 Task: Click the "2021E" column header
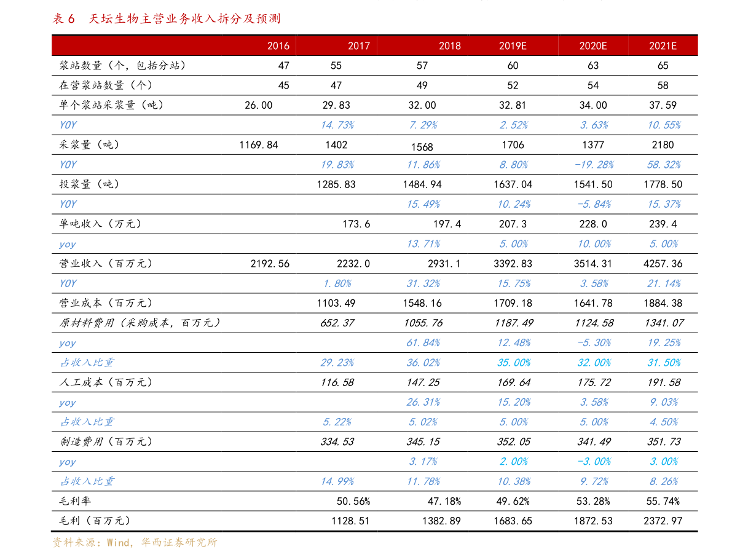click(x=663, y=45)
